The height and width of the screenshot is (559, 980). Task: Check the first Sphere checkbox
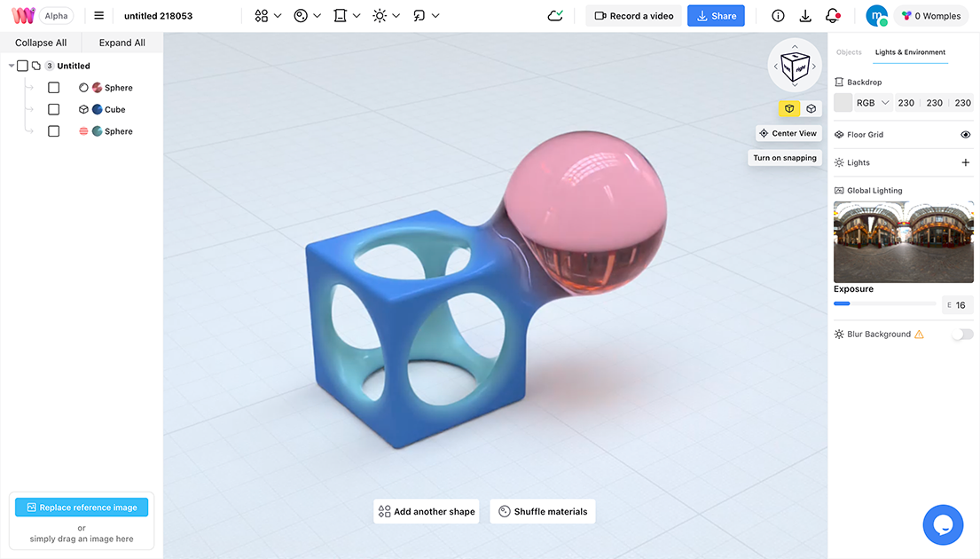(x=54, y=88)
